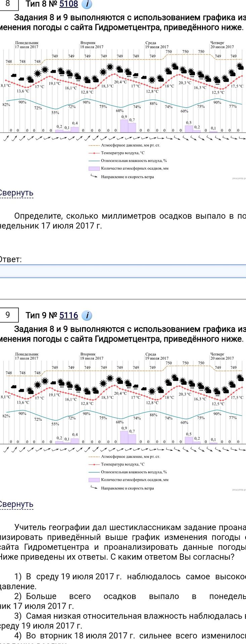Viewport: 246px width, 644px height.
Task: Click the answer input field for task 8
Action: click(x=123, y=271)
